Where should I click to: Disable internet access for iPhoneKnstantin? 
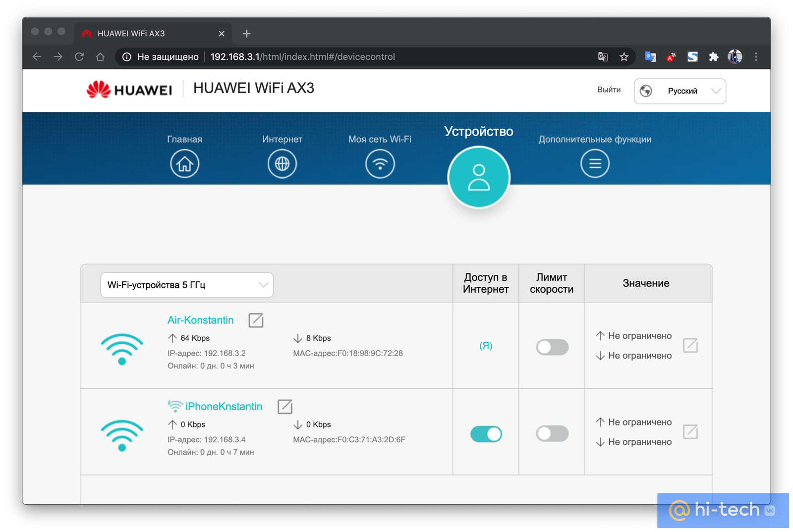[486, 434]
